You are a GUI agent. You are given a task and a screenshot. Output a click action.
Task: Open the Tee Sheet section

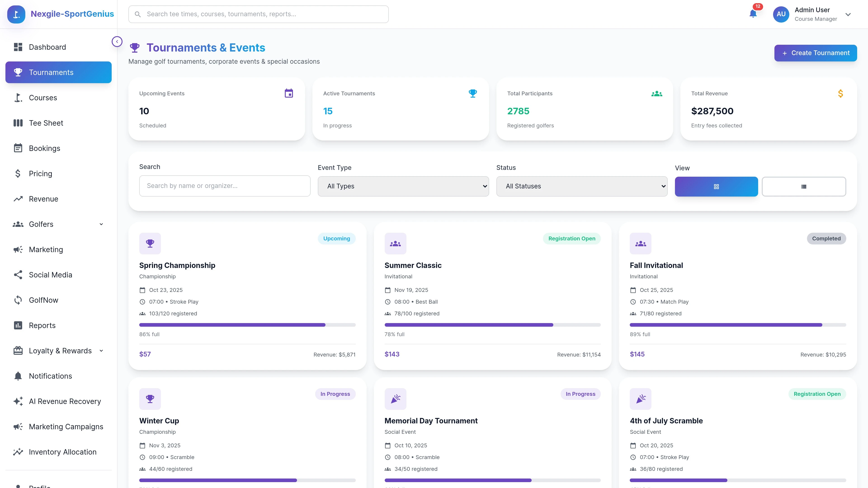click(45, 123)
